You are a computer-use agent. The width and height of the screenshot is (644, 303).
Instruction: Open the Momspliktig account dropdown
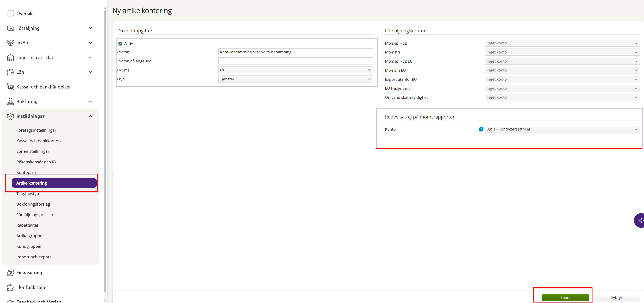(x=562, y=43)
